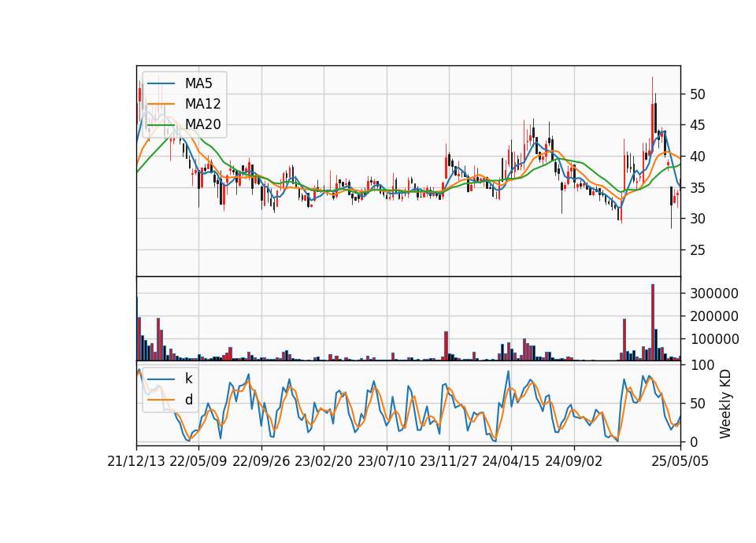
Task: Click the Weekly KD axis title
Action: click(x=725, y=404)
